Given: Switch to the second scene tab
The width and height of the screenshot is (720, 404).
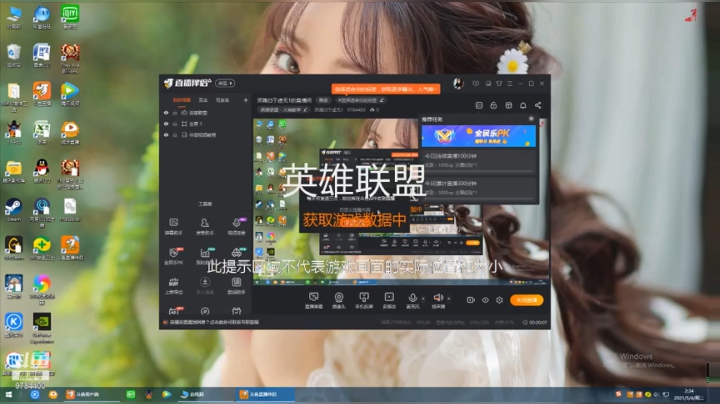Looking at the screenshot, I should click(203, 100).
